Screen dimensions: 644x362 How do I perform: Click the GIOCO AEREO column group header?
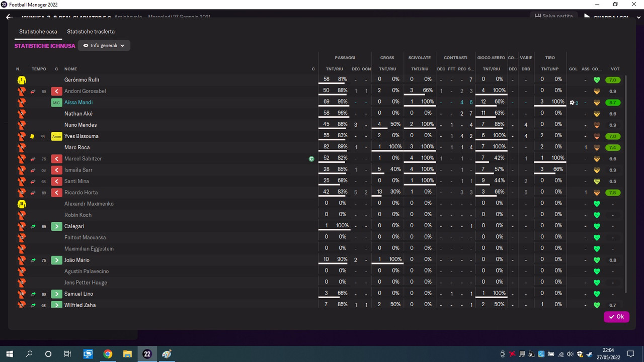491,58
